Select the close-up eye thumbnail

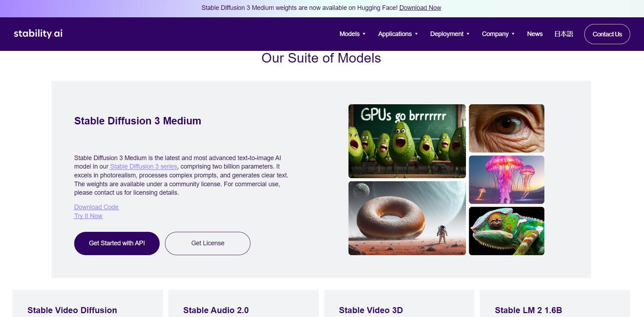[506, 128]
